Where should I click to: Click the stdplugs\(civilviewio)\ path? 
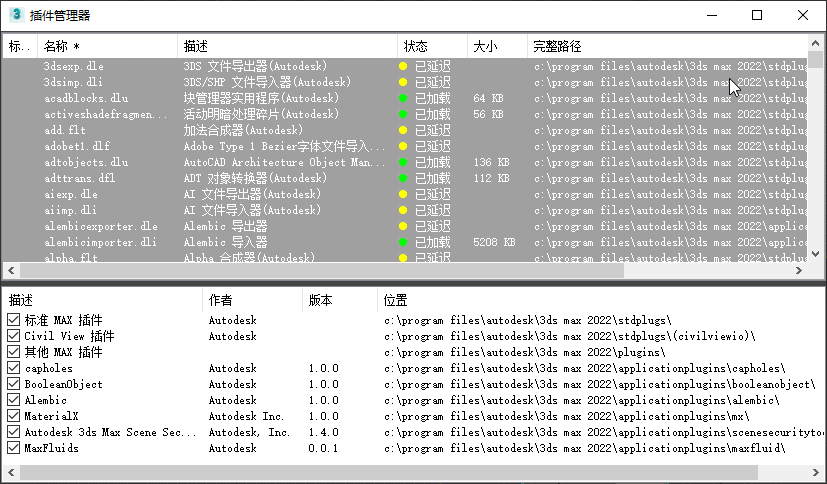570,336
